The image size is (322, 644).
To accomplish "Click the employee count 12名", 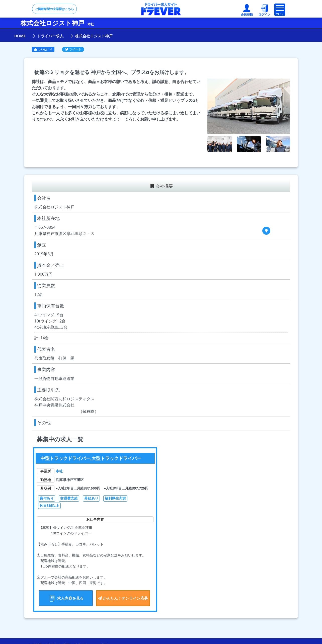I will coord(39,294).
